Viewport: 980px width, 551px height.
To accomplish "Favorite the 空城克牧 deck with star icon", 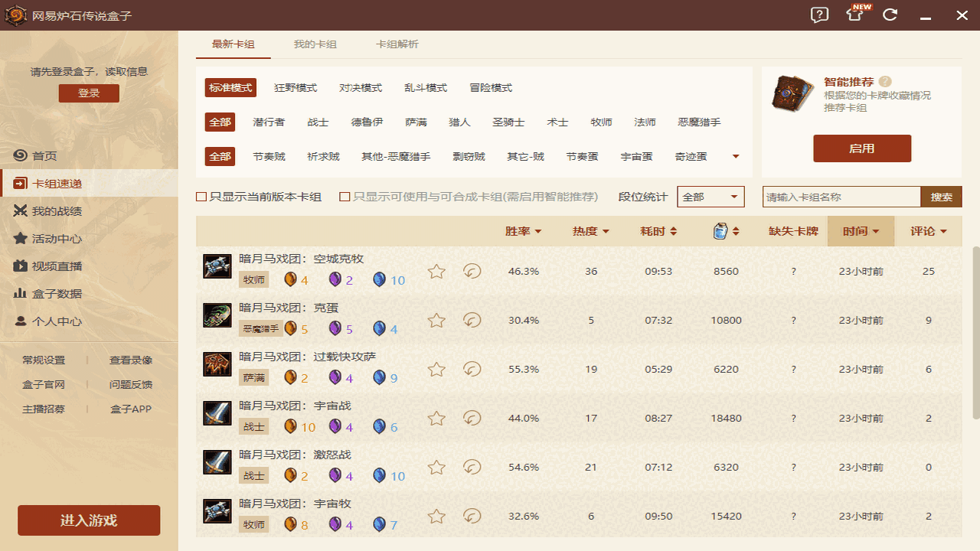I will click(x=436, y=272).
